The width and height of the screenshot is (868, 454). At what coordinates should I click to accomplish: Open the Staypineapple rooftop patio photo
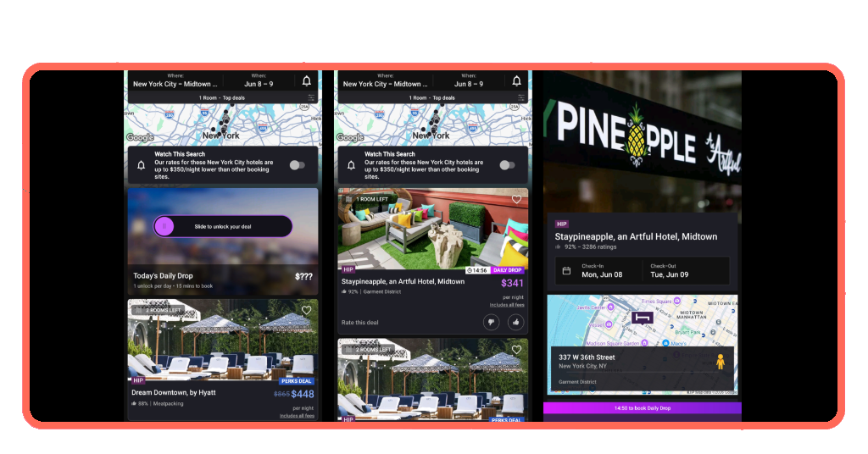[433, 230]
